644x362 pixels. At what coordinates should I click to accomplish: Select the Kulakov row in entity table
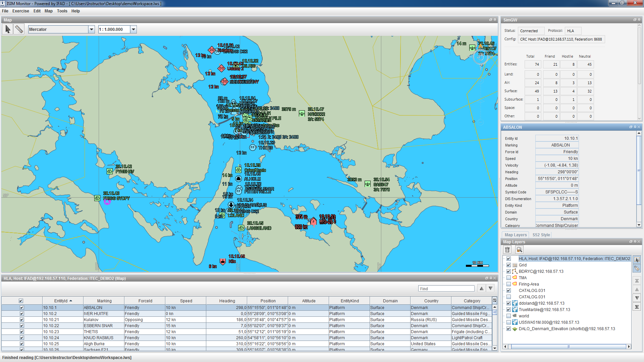pyautogui.click(x=247, y=320)
